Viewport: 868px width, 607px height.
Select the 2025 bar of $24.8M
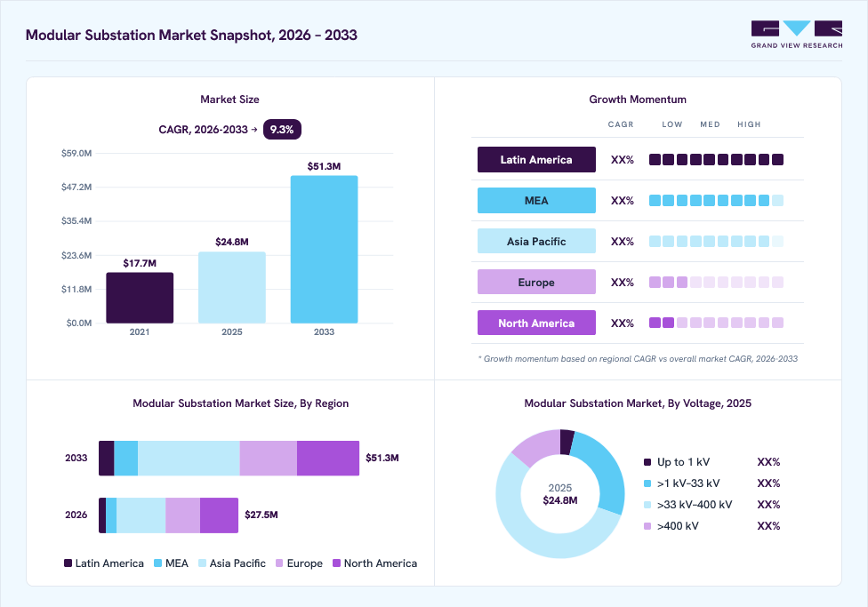(232, 287)
